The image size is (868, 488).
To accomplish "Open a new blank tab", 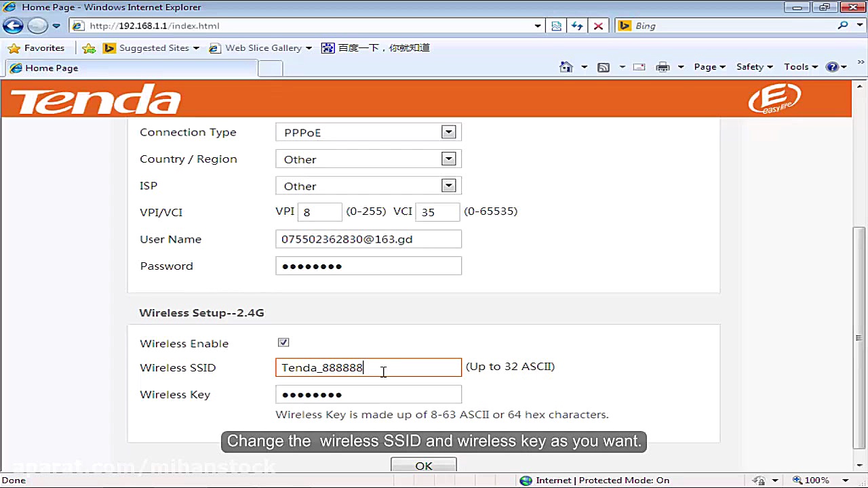I will [271, 68].
